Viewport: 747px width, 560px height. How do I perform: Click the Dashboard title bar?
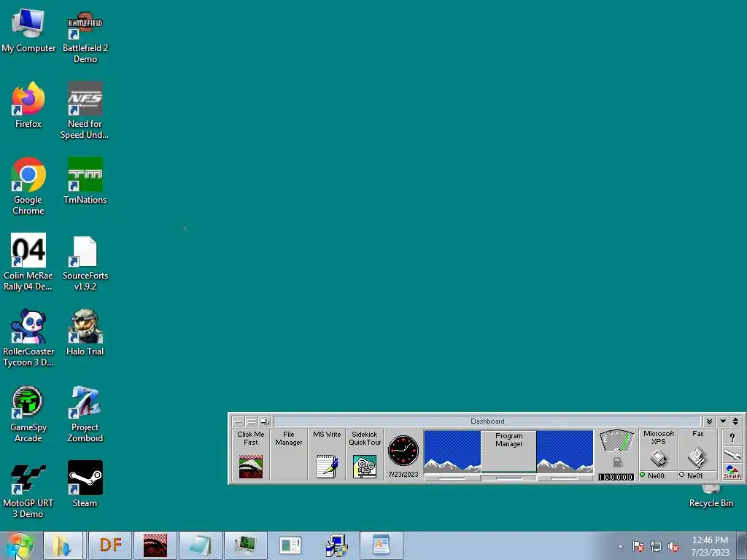click(487, 421)
